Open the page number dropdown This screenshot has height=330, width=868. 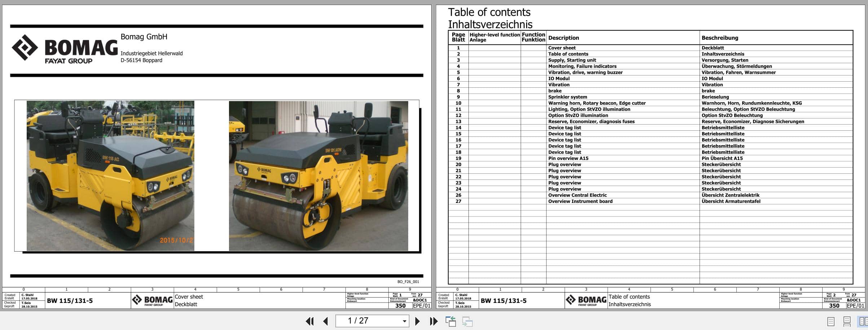click(404, 321)
